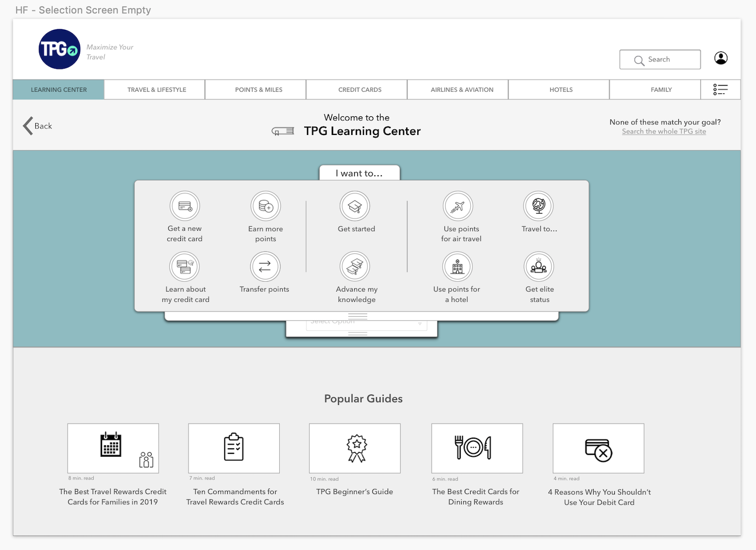Open The Best Travel Rewards Credit Cards for Families link
This screenshot has height=550, width=756.
point(113,497)
